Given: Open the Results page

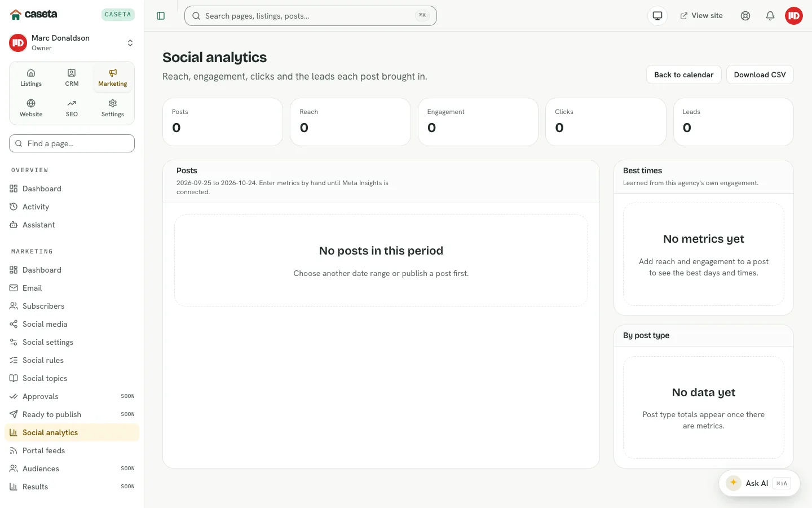Looking at the screenshot, I should (x=72, y=487).
